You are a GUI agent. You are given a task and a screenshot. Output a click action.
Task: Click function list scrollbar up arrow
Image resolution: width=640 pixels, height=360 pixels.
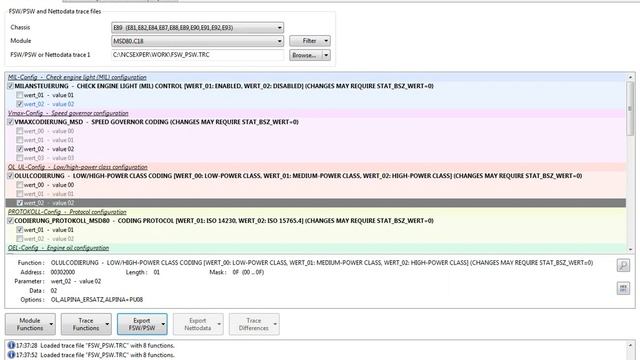tap(631, 77)
